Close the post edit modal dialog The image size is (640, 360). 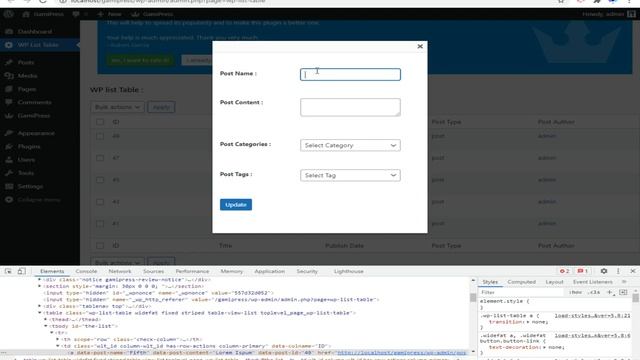click(420, 47)
